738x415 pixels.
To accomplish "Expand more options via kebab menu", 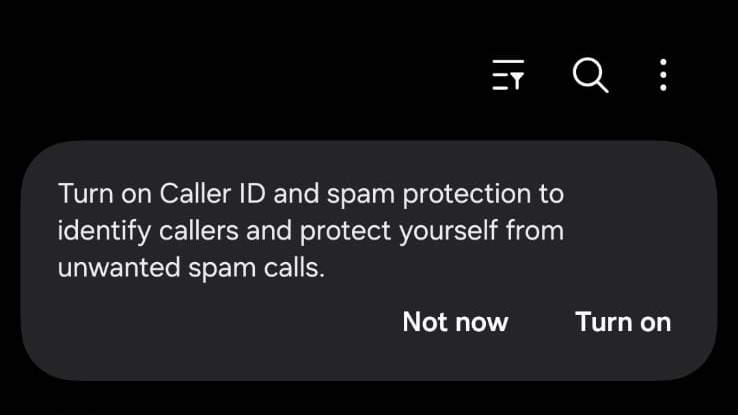I will pos(663,75).
